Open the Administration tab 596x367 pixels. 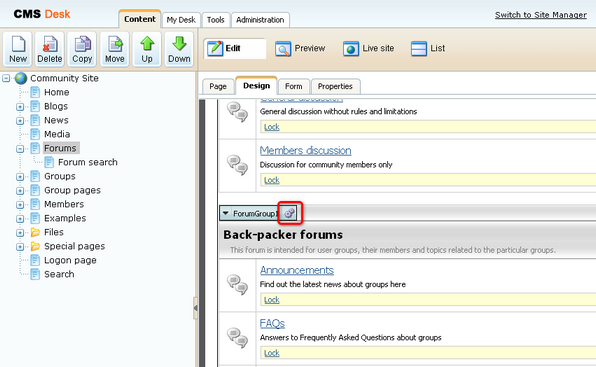click(x=260, y=20)
